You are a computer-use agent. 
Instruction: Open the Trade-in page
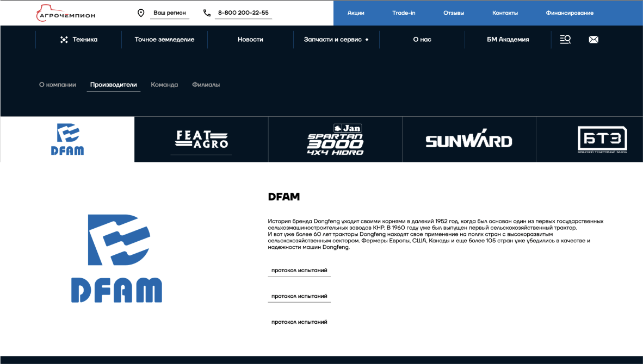coord(404,13)
